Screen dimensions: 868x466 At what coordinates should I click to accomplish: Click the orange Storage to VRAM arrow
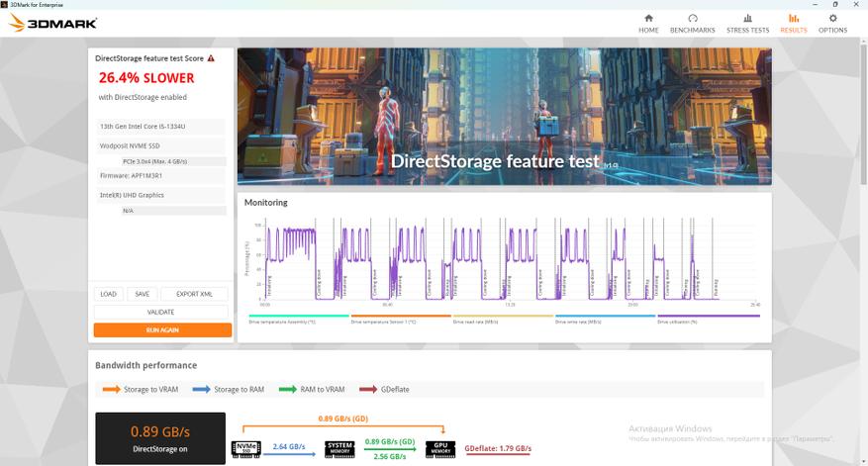[111, 389]
